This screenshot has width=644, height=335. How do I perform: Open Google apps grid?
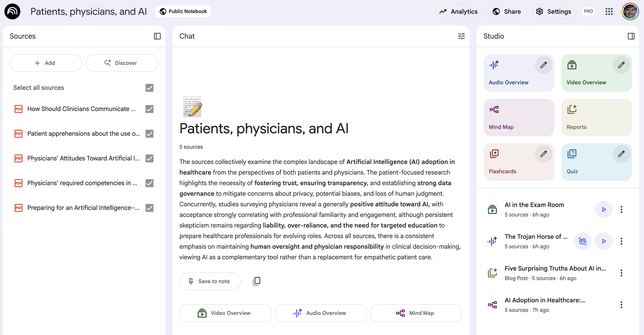[x=609, y=11]
